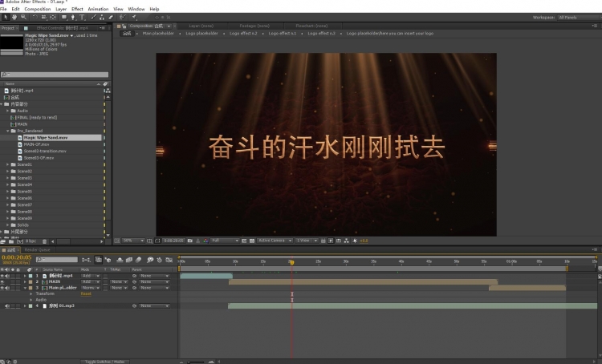Click Toggle Switches / Modes button
Screen dimensions: 602x364
click(x=104, y=362)
